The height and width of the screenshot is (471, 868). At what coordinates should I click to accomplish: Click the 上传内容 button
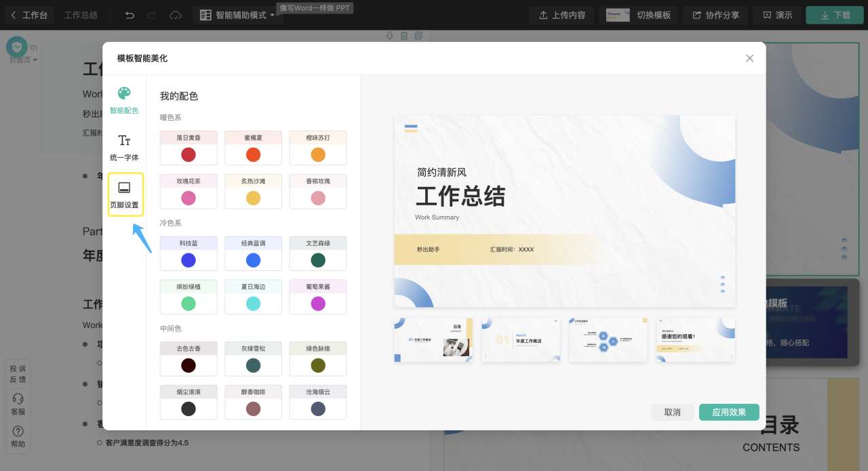pos(561,15)
